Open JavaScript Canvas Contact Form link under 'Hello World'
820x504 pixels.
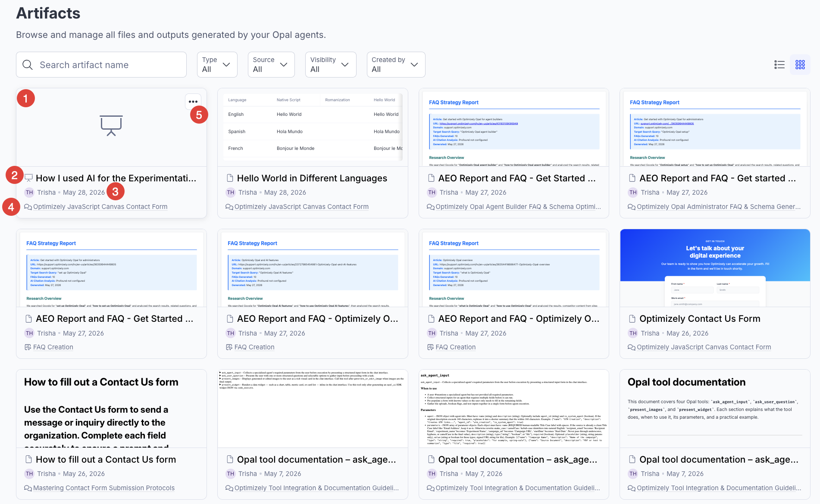click(x=301, y=207)
